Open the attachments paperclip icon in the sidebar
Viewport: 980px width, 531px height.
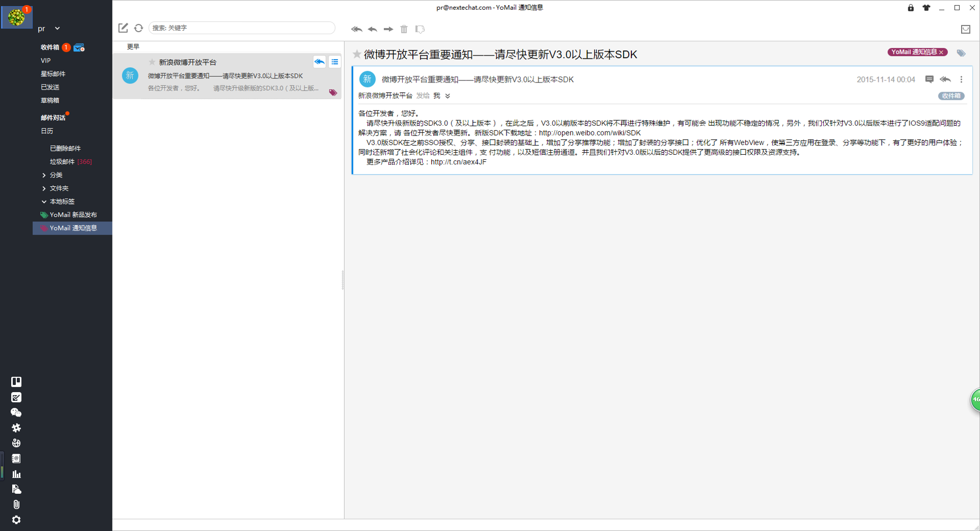(16, 505)
